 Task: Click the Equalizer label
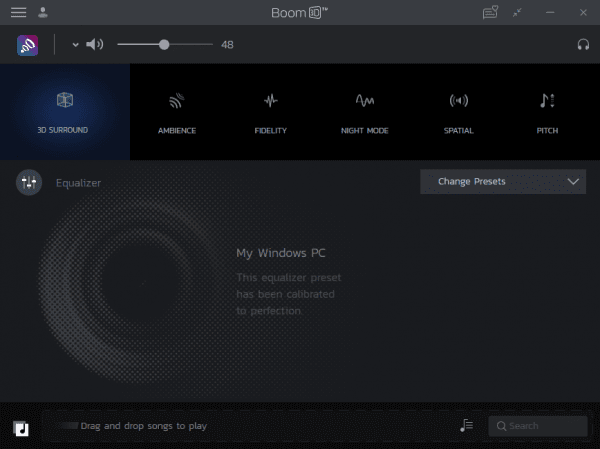[78, 183]
